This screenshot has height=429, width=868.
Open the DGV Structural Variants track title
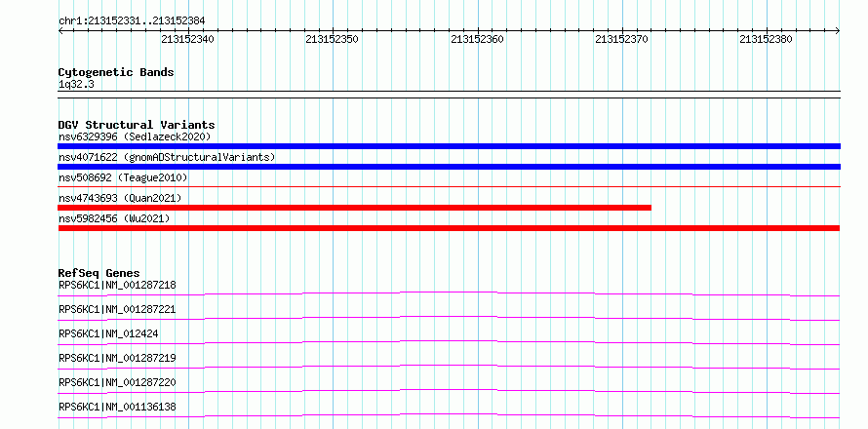(x=137, y=125)
